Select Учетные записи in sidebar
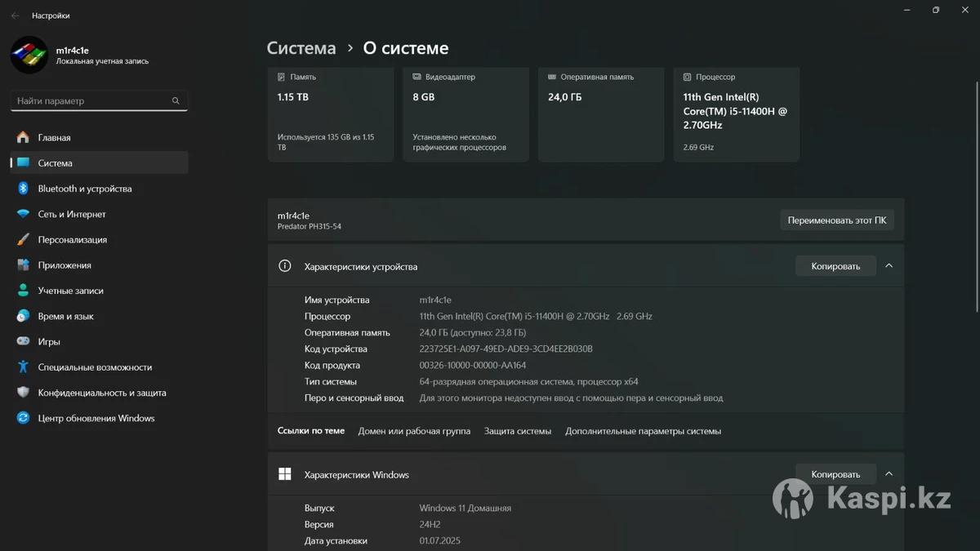The image size is (980, 551). (x=99, y=291)
